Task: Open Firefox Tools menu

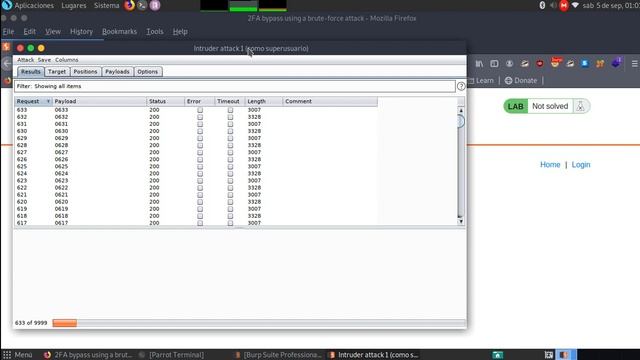Action: (155, 31)
